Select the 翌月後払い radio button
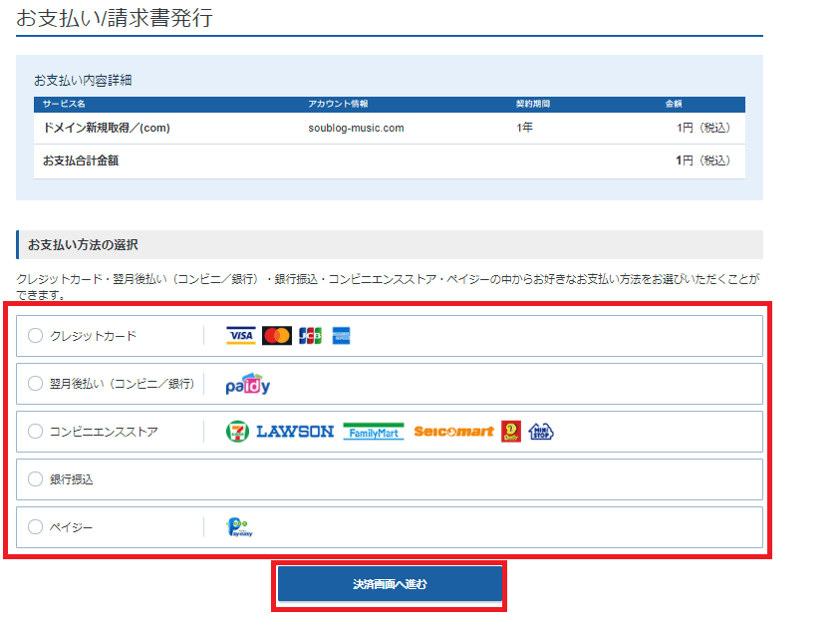Viewport: 840px width, 627px height. click(35, 383)
